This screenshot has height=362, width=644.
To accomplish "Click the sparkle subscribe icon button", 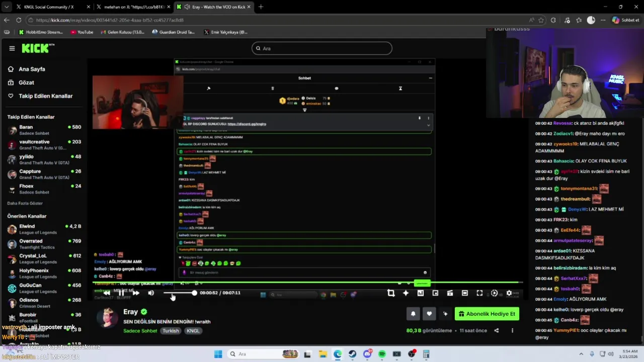I will pos(445,314).
